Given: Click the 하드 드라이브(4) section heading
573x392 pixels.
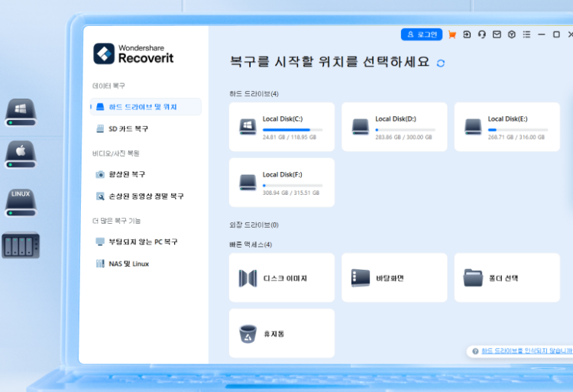Looking at the screenshot, I should [254, 94].
